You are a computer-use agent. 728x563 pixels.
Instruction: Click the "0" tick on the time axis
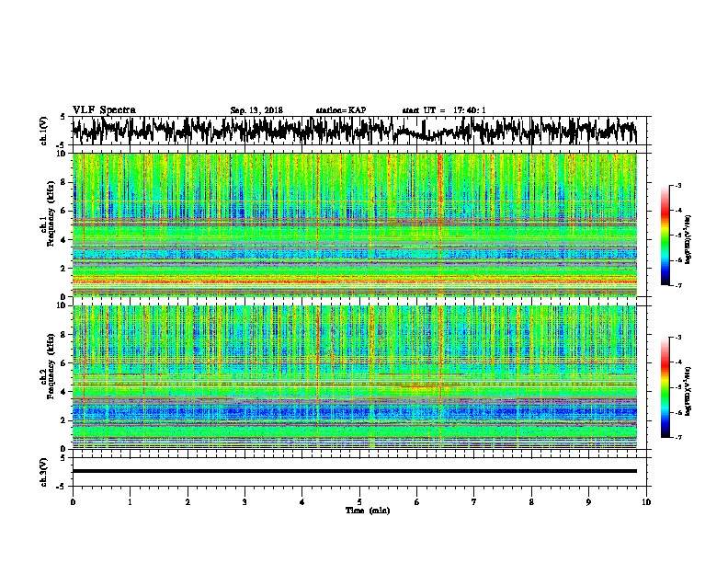tap(73, 501)
